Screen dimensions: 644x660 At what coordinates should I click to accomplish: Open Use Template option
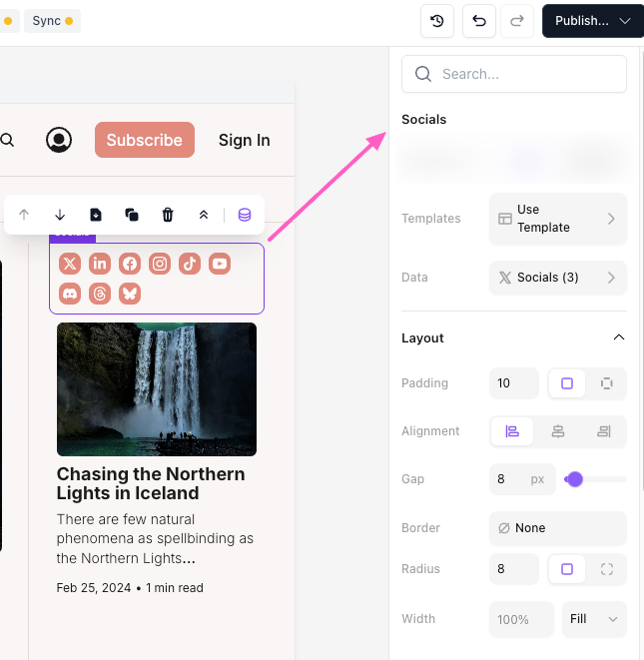[x=558, y=219]
